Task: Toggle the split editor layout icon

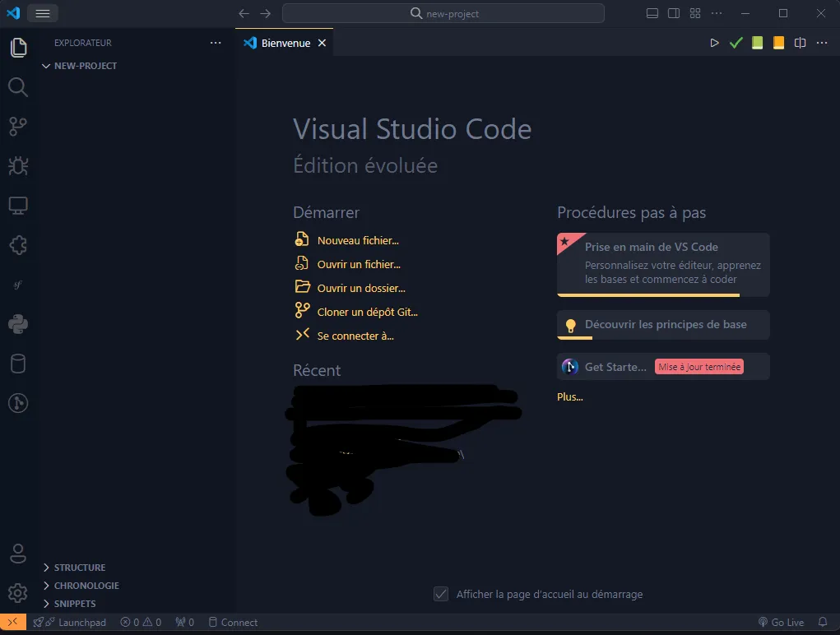Action: (x=799, y=43)
